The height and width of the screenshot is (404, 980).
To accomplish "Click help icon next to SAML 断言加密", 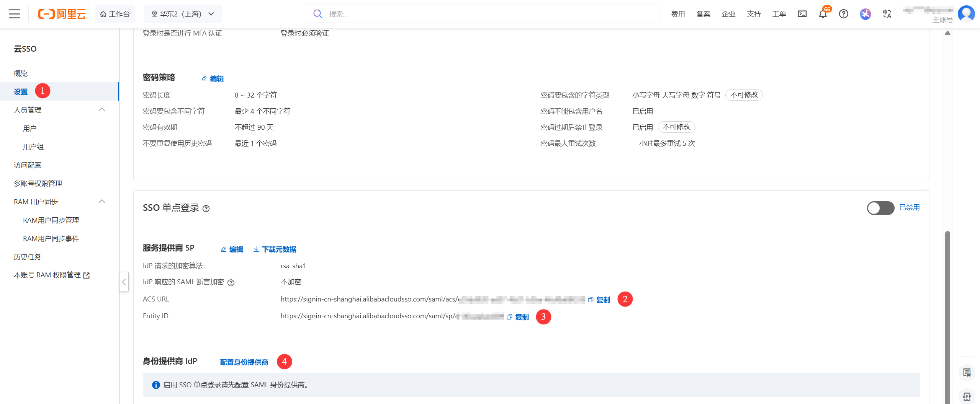I will 231,283.
